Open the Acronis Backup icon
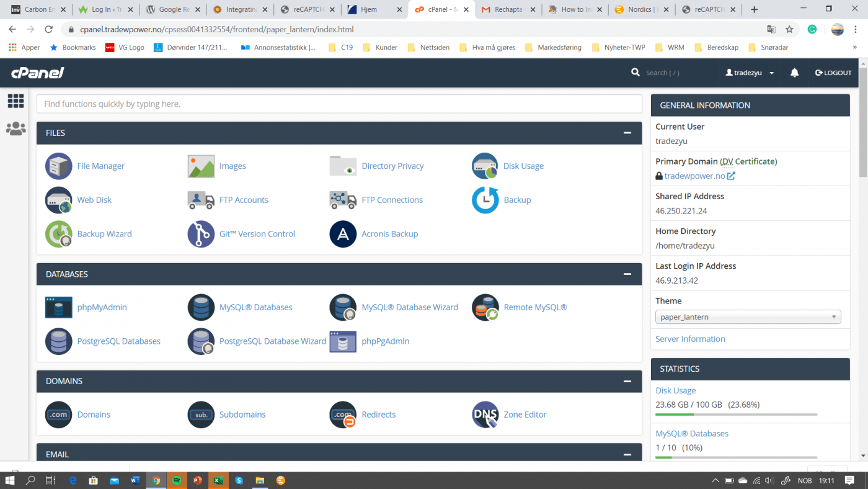Viewport: 868px width, 489px height. tap(343, 234)
